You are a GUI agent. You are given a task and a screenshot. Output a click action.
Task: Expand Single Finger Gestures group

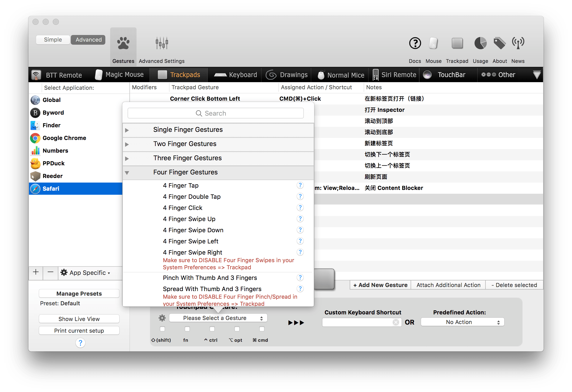click(127, 130)
